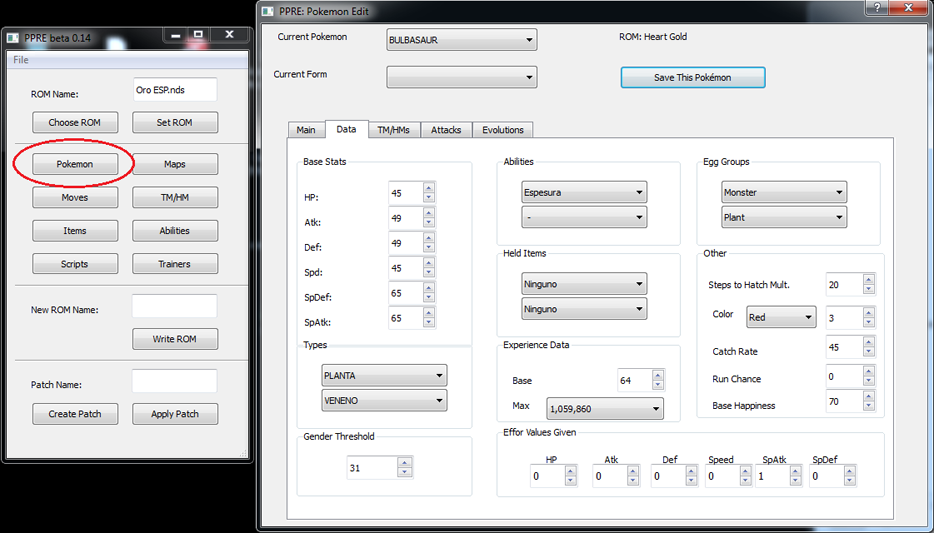934x533 pixels.
Task: Switch to the Evolutions tab
Action: pos(502,130)
